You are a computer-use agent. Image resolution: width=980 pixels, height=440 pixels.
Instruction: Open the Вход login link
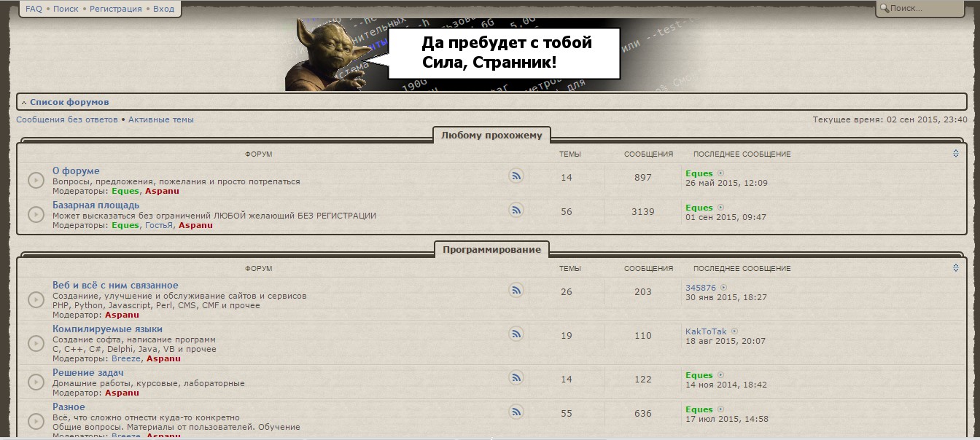tap(163, 9)
